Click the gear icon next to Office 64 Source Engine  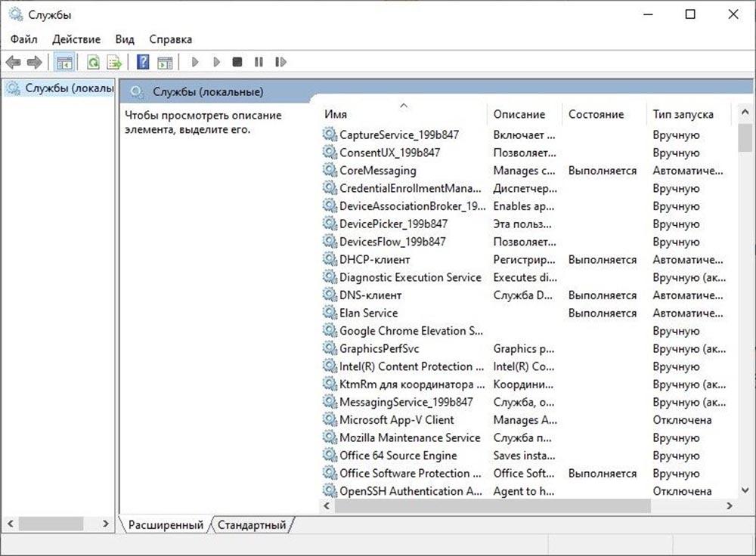coord(330,455)
